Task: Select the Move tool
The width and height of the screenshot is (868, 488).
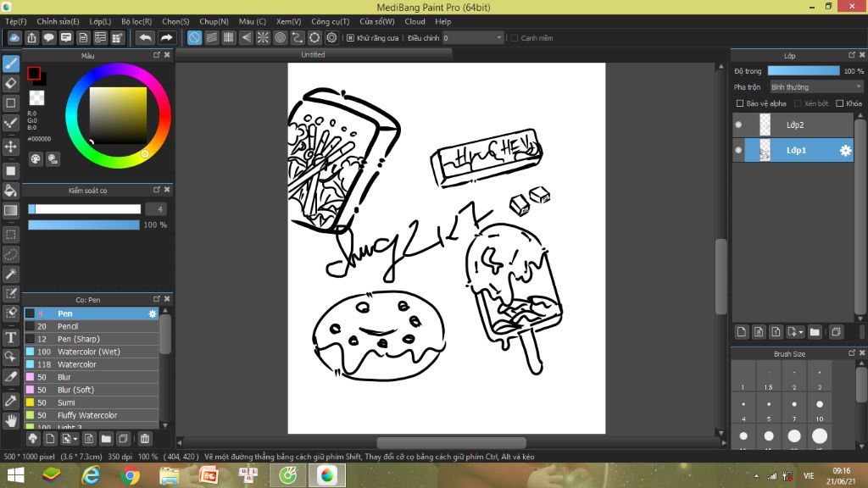Action: click(11, 147)
